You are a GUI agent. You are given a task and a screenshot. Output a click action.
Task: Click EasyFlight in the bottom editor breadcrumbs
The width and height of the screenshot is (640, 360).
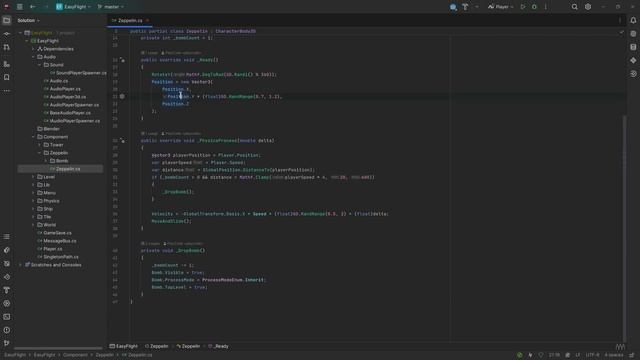[x=124, y=347]
